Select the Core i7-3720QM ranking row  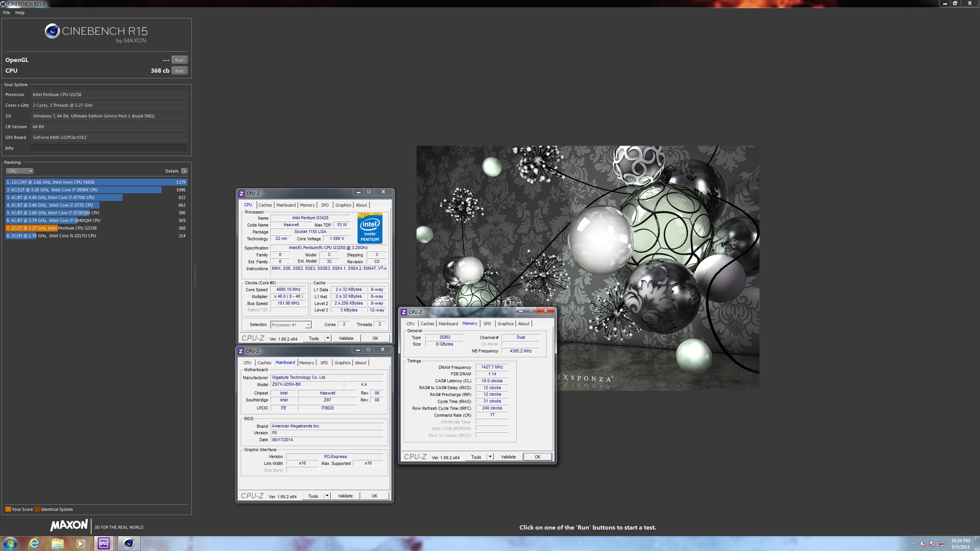[x=96, y=213]
